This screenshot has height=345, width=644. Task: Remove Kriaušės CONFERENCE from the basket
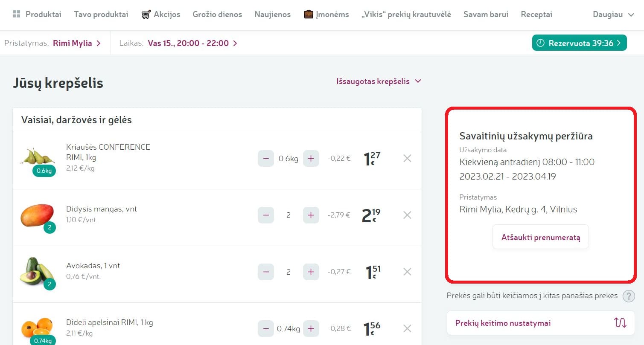[x=407, y=159]
